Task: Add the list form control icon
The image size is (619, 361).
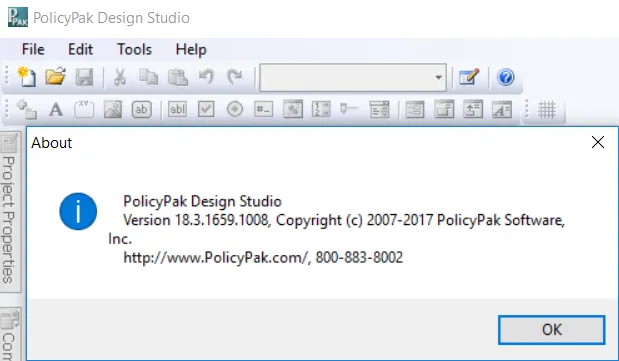Action: [415, 109]
